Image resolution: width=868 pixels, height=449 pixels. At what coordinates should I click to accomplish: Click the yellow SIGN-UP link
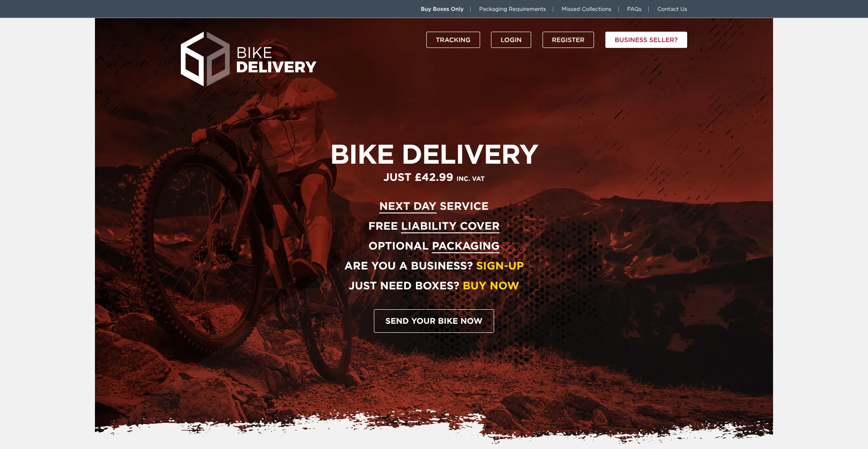tap(500, 266)
